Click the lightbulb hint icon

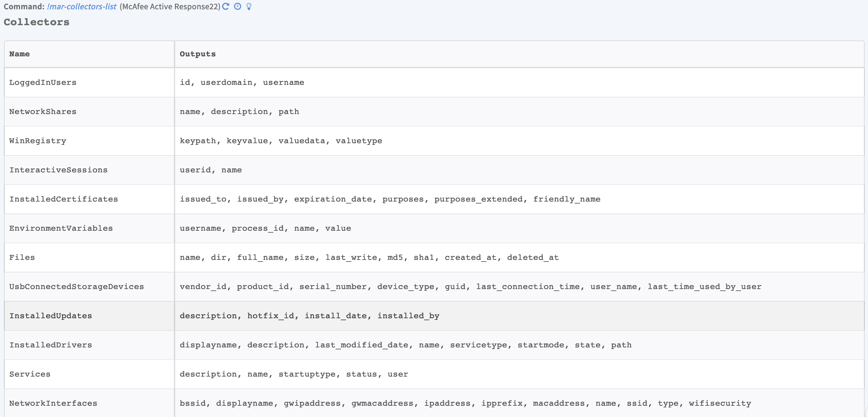(249, 6)
